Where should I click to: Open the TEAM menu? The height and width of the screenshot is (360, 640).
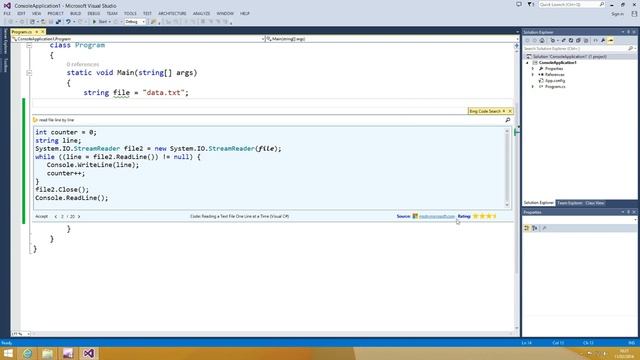click(x=112, y=13)
